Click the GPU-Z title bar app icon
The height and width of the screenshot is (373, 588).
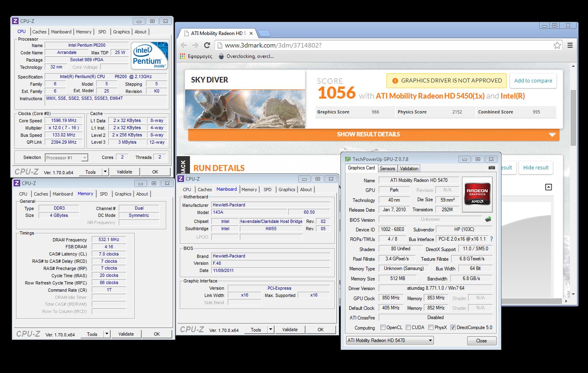pos(348,159)
